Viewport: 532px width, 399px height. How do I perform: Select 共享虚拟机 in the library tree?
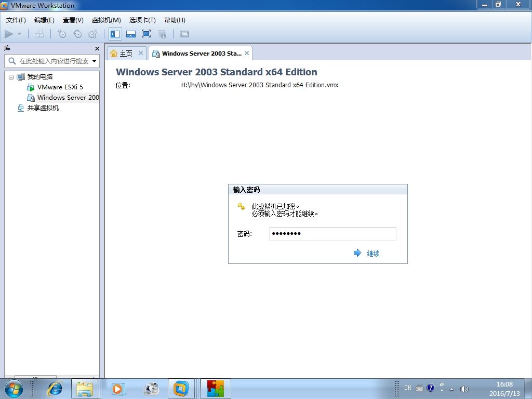43,108
